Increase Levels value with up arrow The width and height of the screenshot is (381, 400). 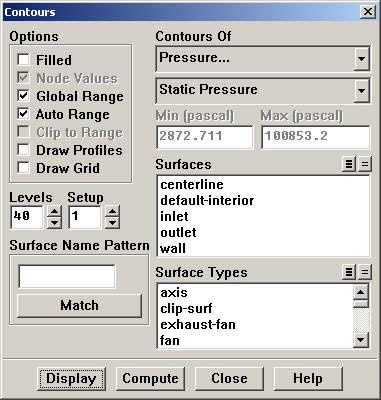click(54, 211)
